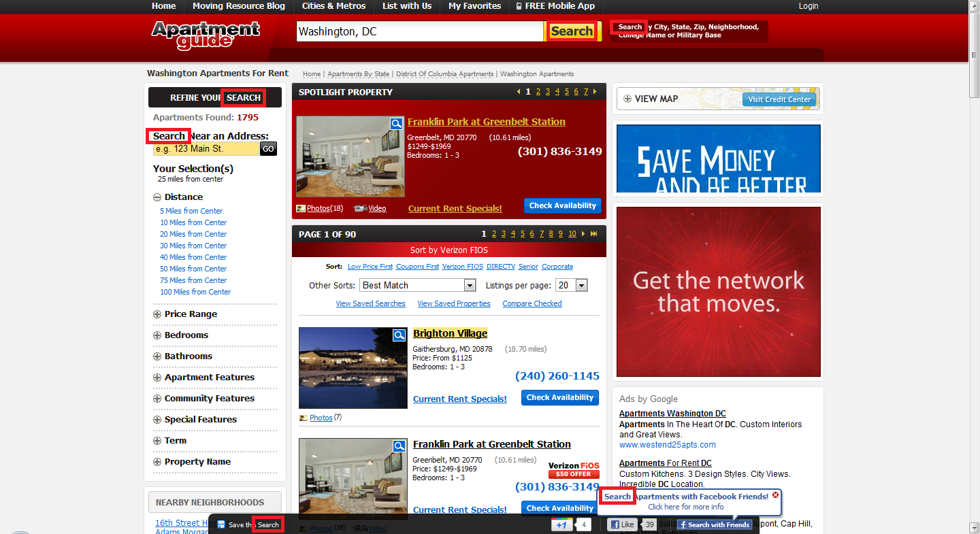Click Compare Checked link

[x=532, y=303]
